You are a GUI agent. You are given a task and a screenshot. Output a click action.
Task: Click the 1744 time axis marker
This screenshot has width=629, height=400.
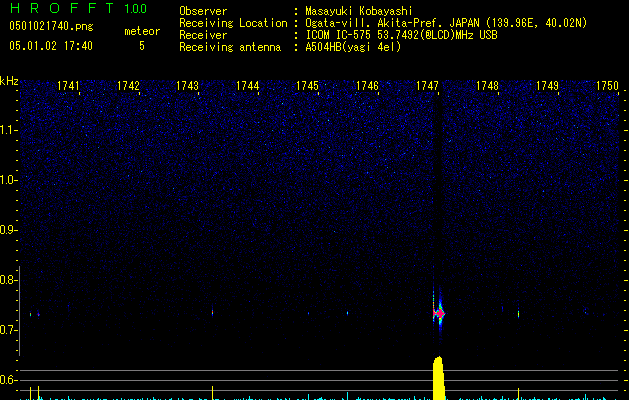[x=248, y=86]
